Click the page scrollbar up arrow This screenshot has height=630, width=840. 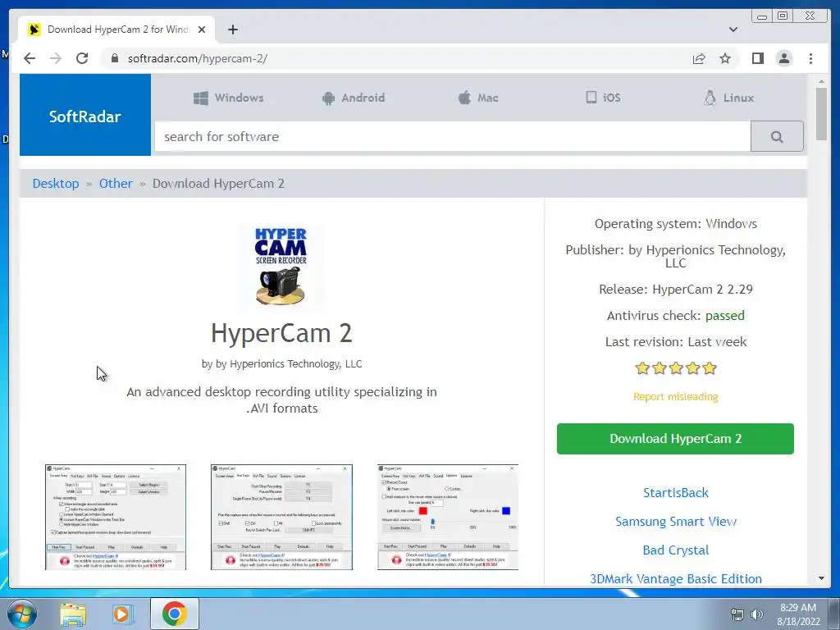pos(821,81)
